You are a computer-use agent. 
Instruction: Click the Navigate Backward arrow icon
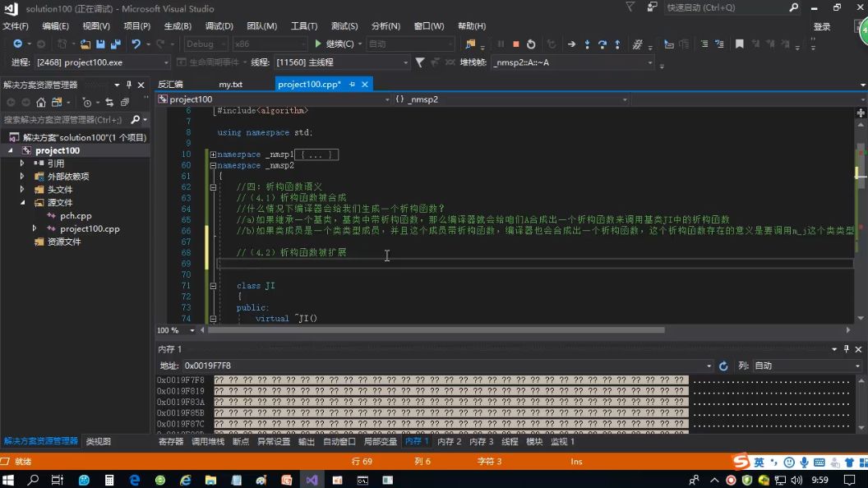coord(18,44)
